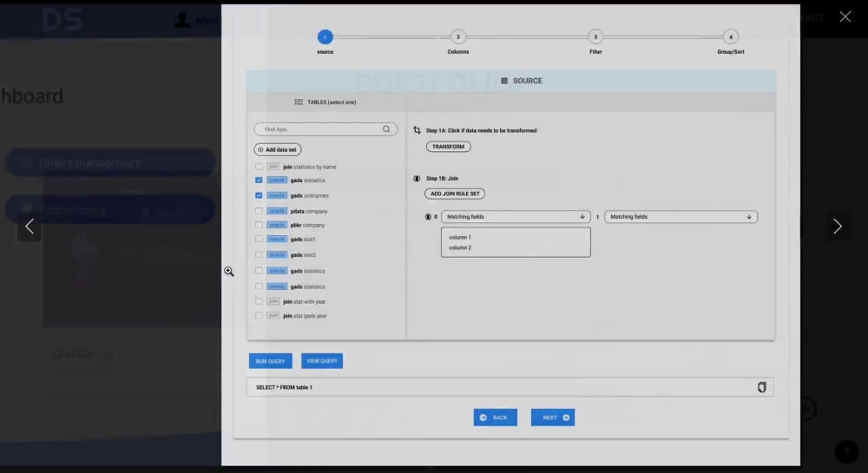Check the join statistics by name checkbox

(x=259, y=167)
